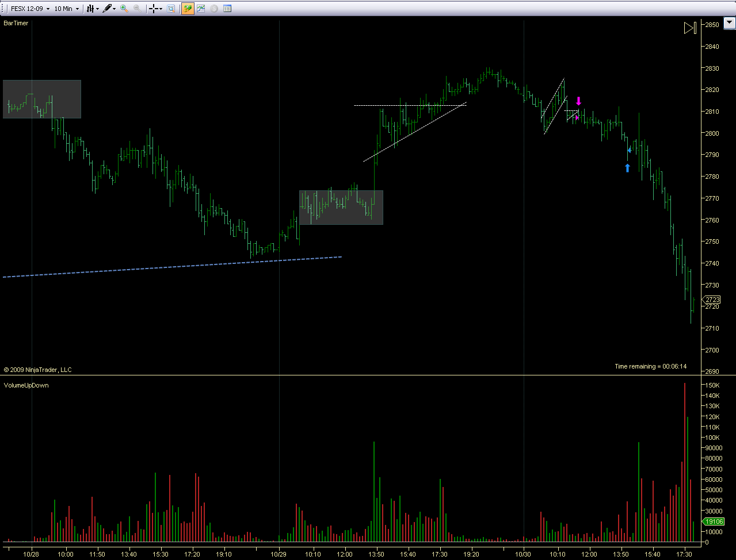Viewport: 736px width, 560px height.
Task: Zoom out with the grey magnifier
Action: 138,9
